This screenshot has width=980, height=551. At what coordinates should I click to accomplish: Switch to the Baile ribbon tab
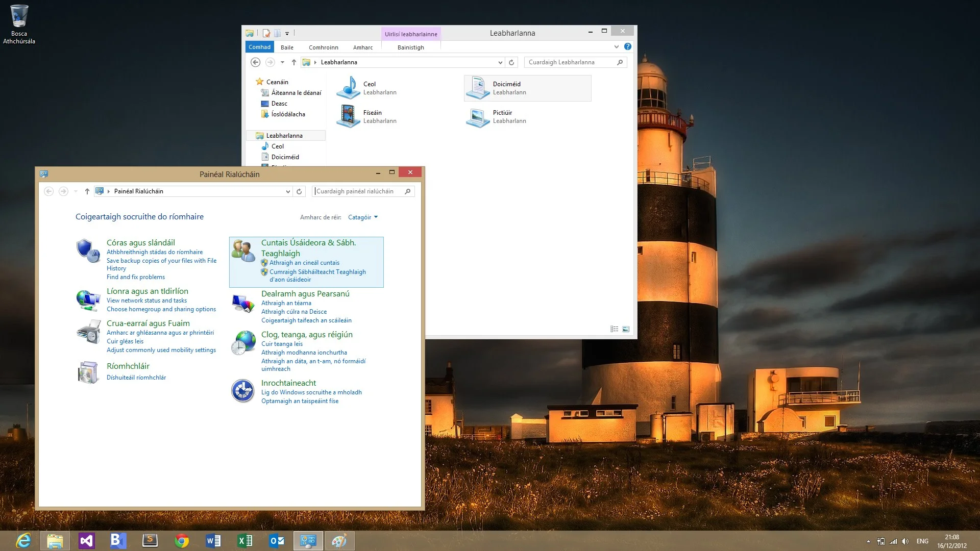coord(287,47)
